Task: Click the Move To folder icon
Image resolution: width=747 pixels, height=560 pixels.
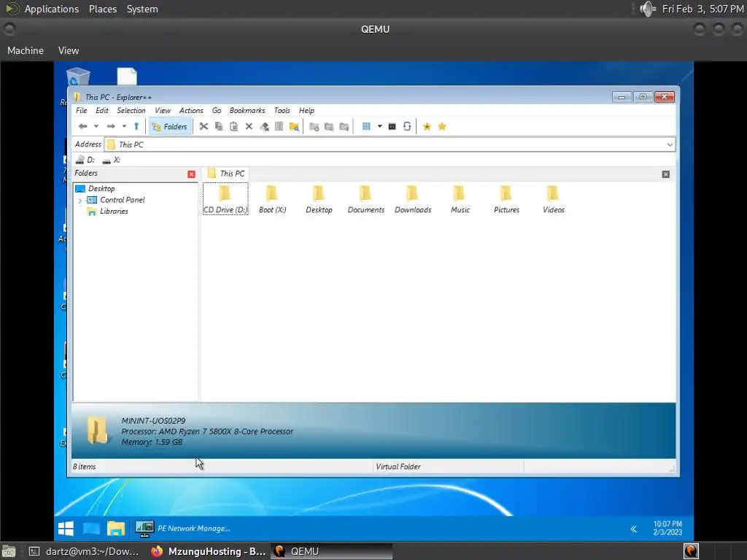Action: point(344,127)
